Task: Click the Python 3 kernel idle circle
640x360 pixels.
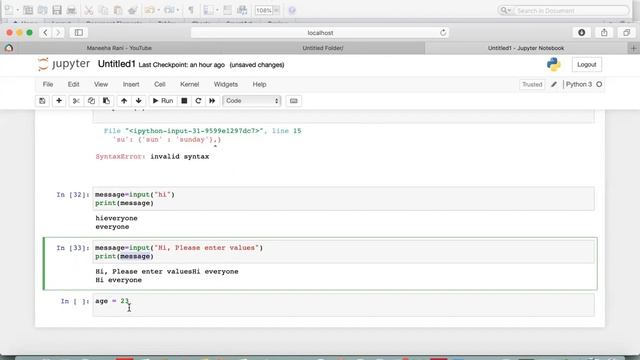Action: tap(599, 84)
